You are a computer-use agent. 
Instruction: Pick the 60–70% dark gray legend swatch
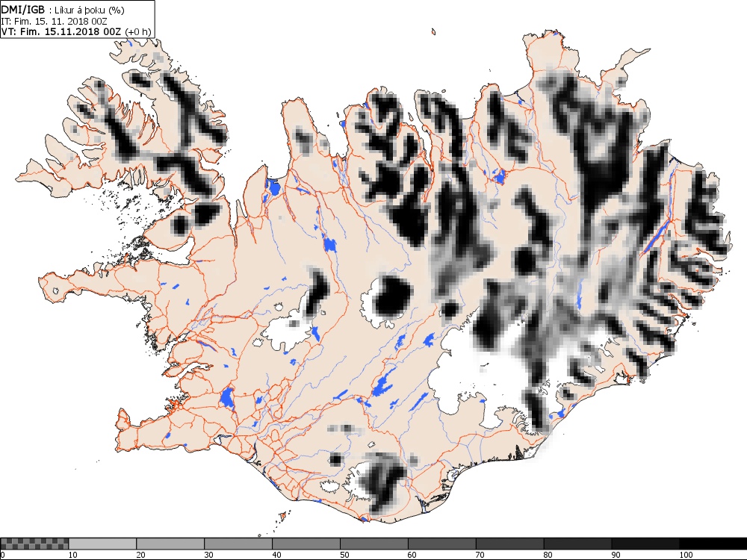coord(442,544)
